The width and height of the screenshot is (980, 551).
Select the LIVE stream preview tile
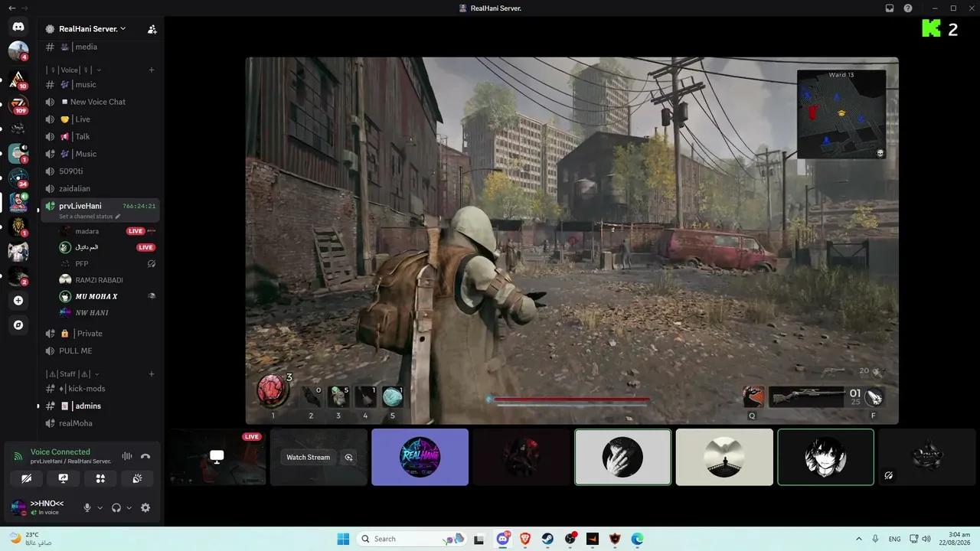tap(217, 457)
